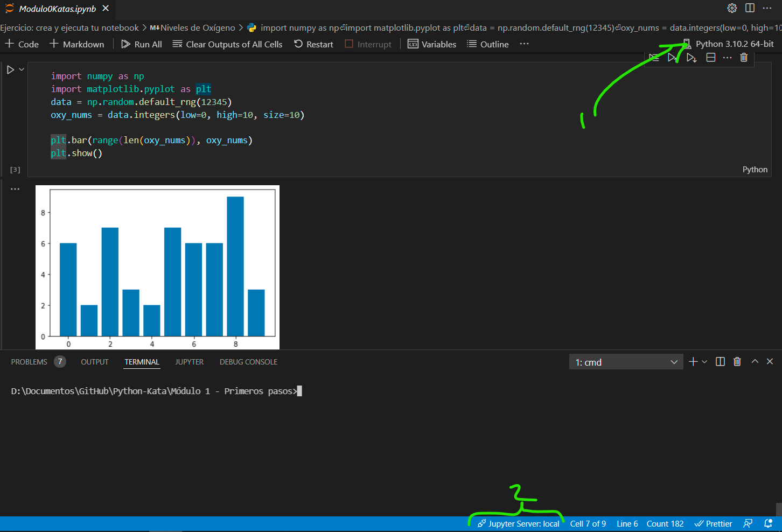Click 'Line 6' status bar entry
782x532 pixels.
click(627, 524)
